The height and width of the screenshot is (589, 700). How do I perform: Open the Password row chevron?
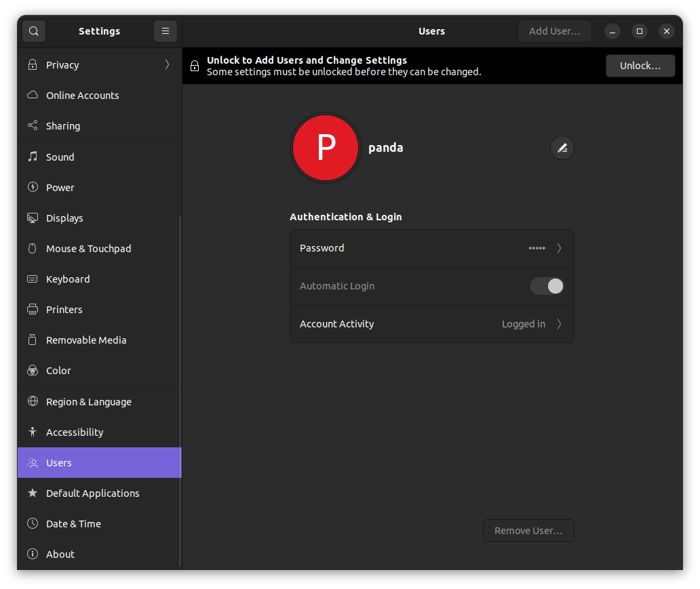click(559, 248)
